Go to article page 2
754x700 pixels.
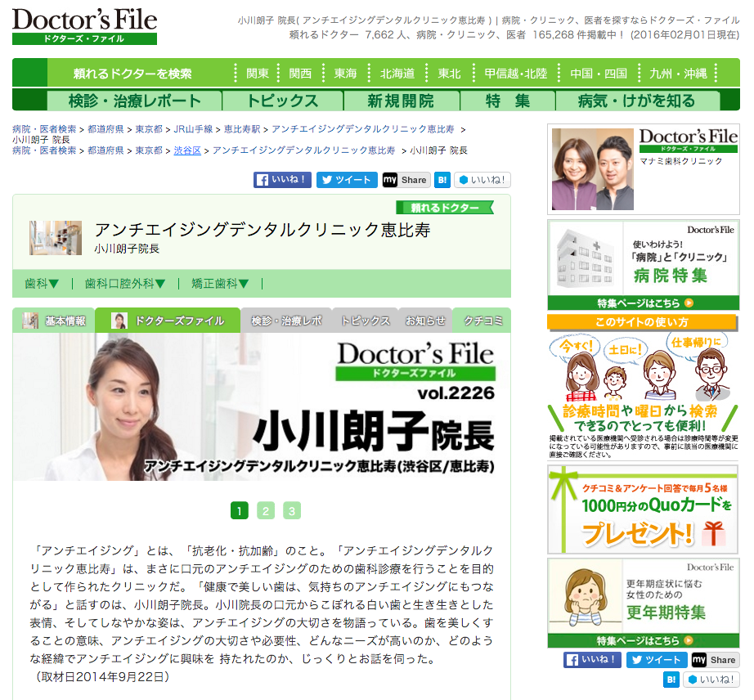[x=266, y=510]
